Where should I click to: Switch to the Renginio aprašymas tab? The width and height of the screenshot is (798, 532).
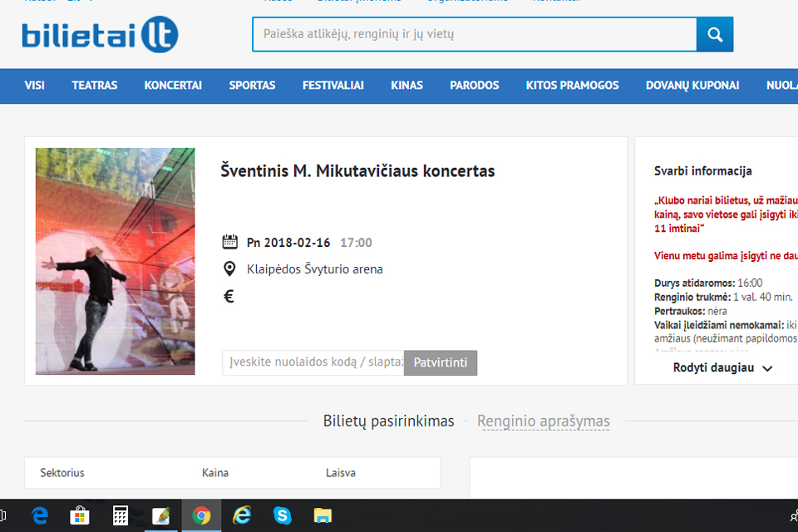click(x=543, y=421)
